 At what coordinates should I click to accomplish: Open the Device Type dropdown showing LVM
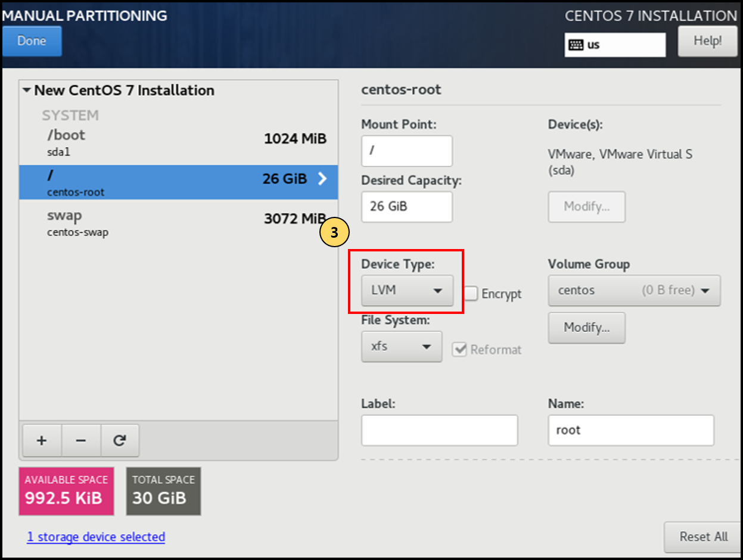(x=407, y=291)
